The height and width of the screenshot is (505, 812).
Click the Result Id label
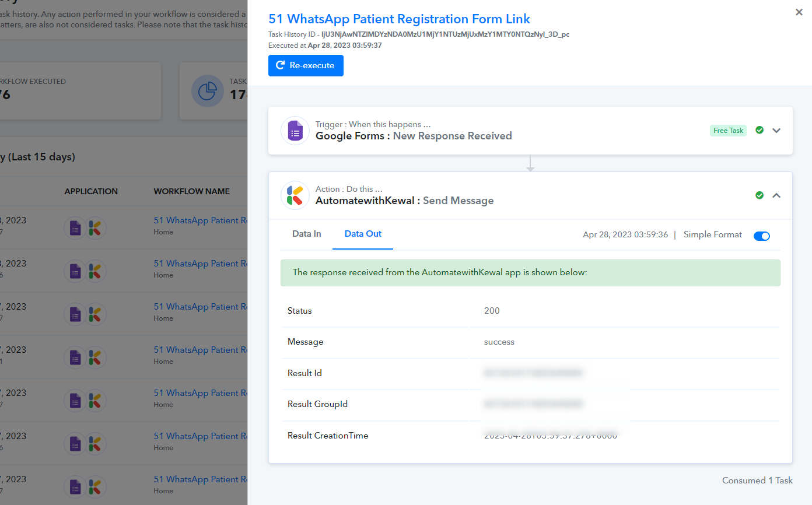pos(304,373)
